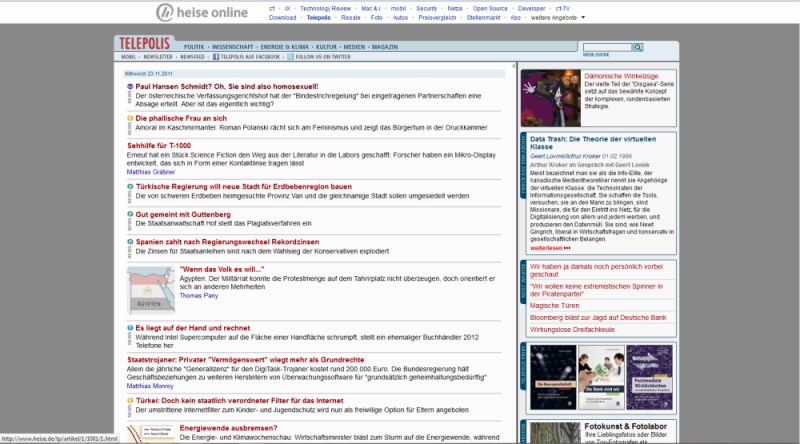Click the icon beside Gut gemeint mit Guttenberg
The image size is (800, 444).
130,214
